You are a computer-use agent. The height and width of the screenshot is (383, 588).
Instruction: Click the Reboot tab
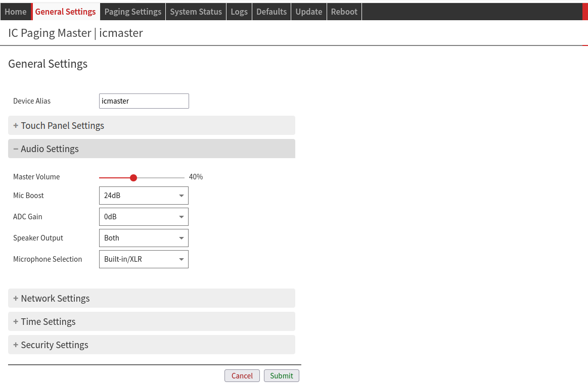(x=344, y=12)
